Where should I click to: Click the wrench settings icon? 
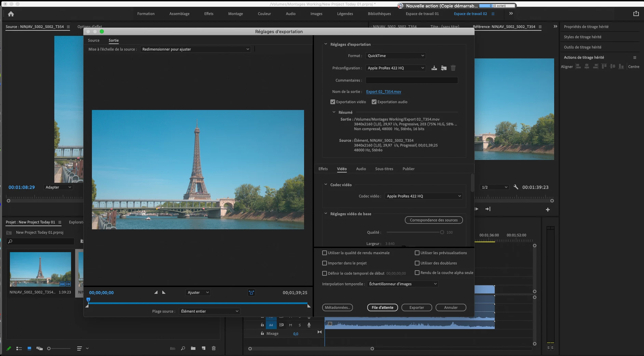[x=516, y=187]
